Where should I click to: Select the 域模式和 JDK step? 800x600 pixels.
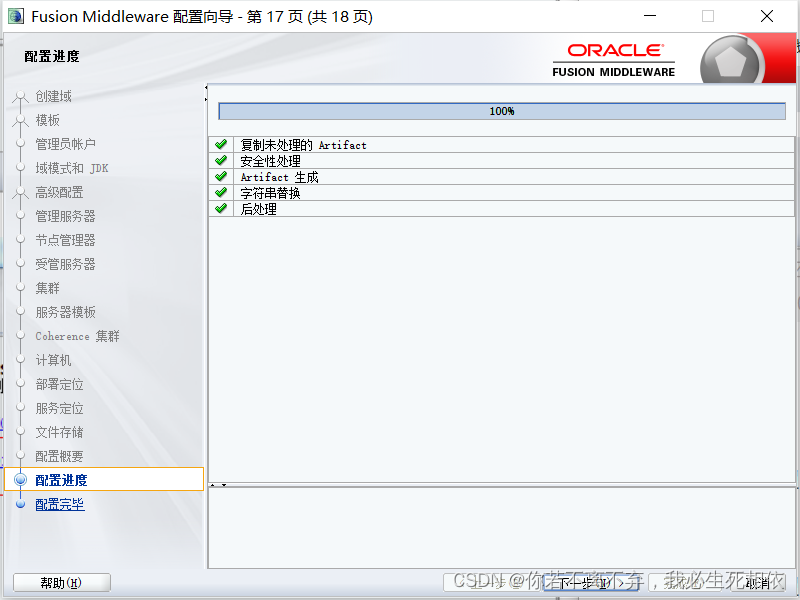coord(72,168)
